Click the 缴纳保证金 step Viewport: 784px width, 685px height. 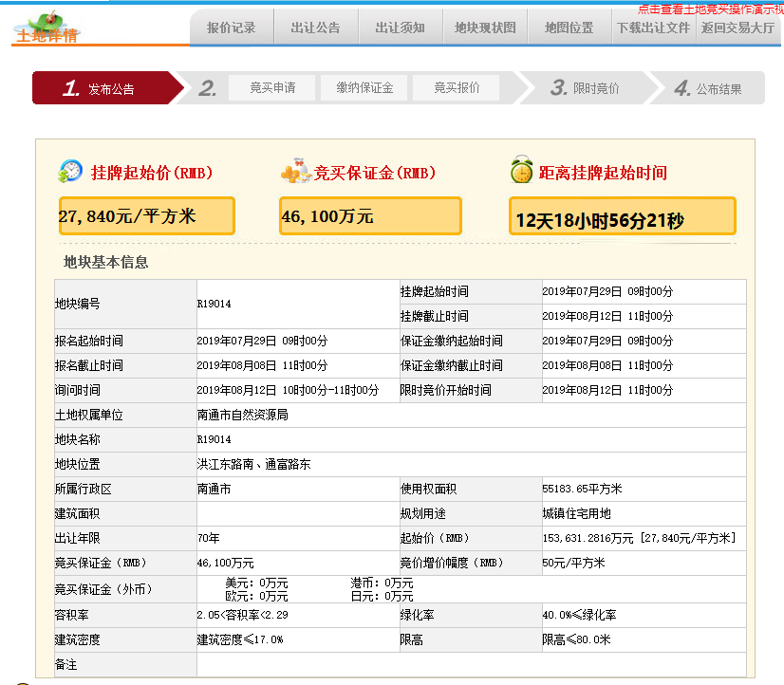point(366,87)
